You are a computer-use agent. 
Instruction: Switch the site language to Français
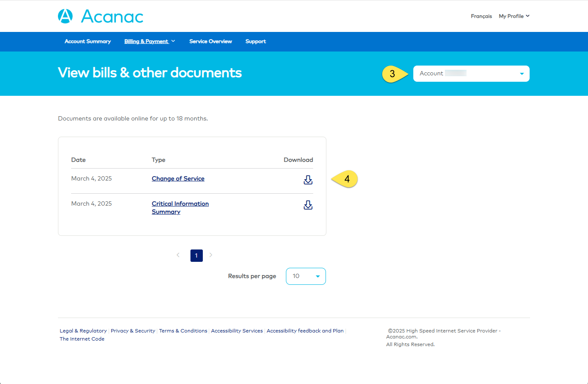(x=481, y=16)
